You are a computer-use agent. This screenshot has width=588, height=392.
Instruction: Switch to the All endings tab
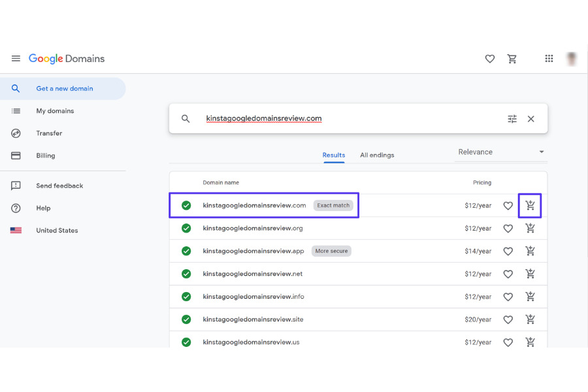pos(377,155)
